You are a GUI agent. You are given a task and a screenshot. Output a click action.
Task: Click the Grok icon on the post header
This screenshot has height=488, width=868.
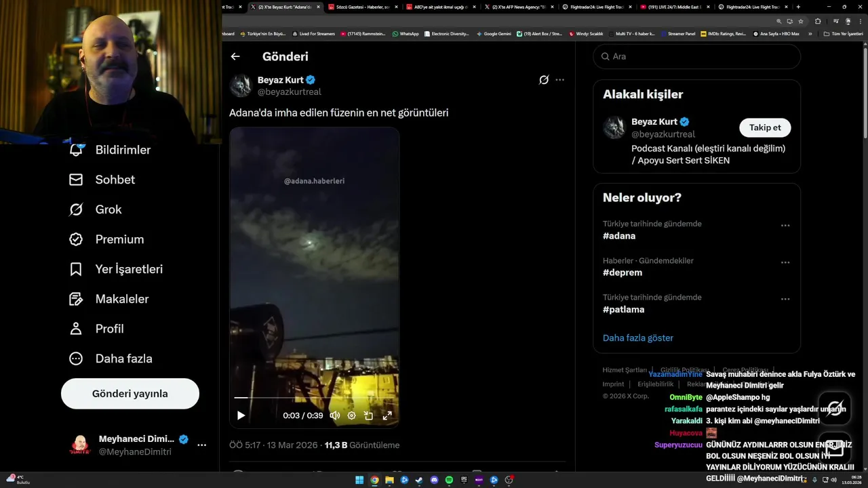544,80
